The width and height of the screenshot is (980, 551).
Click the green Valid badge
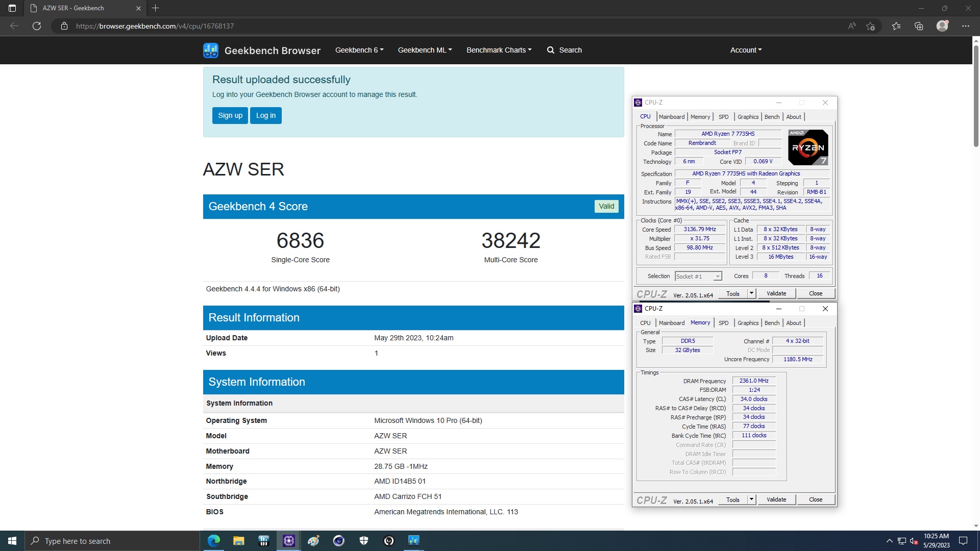coord(606,206)
